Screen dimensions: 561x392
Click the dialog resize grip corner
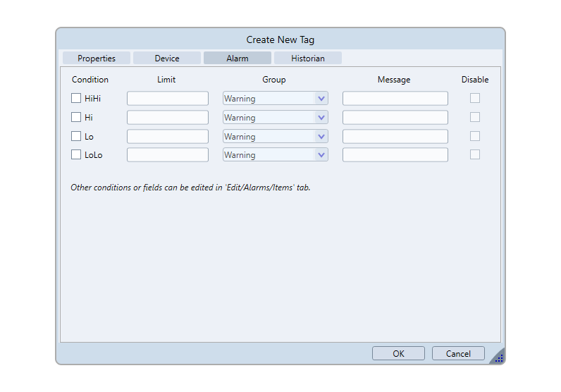[x=498, y=357]
